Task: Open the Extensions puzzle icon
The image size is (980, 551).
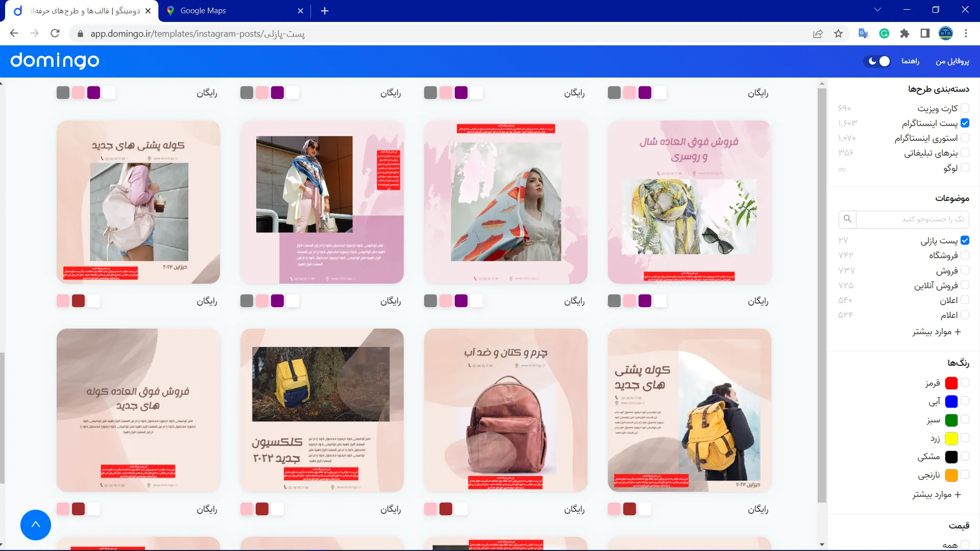Action: tap(904, 34)
